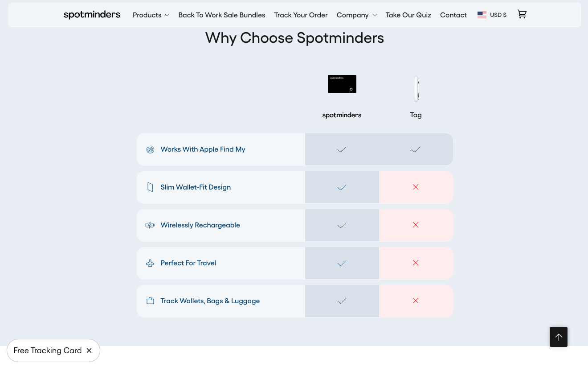This screenshot has width=588, height=367.
Task: Click the black spotminders card image
Action: point(342,84)
